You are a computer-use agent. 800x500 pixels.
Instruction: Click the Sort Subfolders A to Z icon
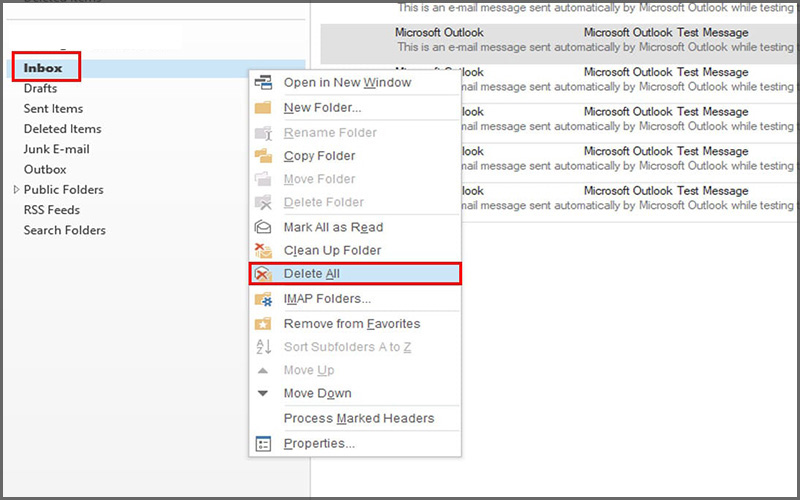click(x=263, y=347)
